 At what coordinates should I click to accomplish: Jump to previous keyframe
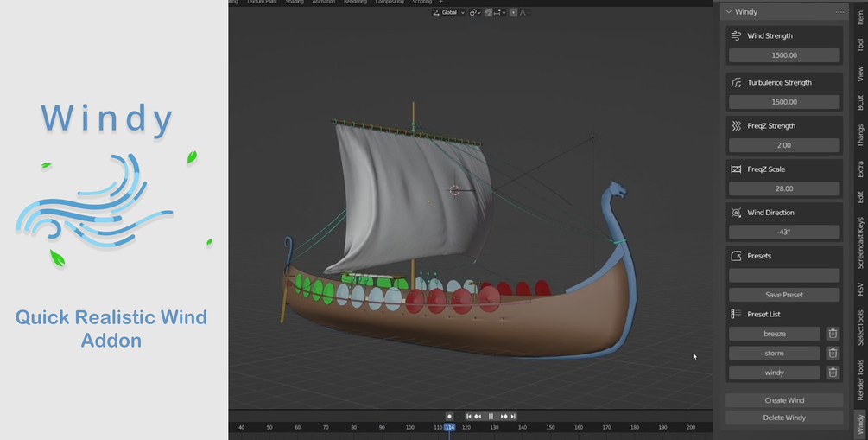tap(478, 416)
